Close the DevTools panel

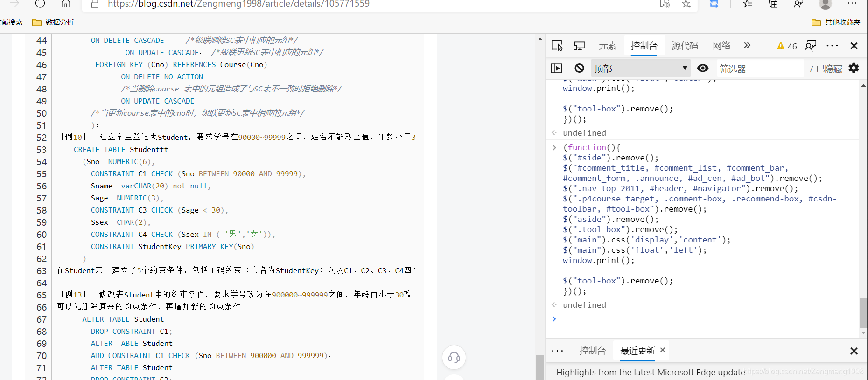854,46
